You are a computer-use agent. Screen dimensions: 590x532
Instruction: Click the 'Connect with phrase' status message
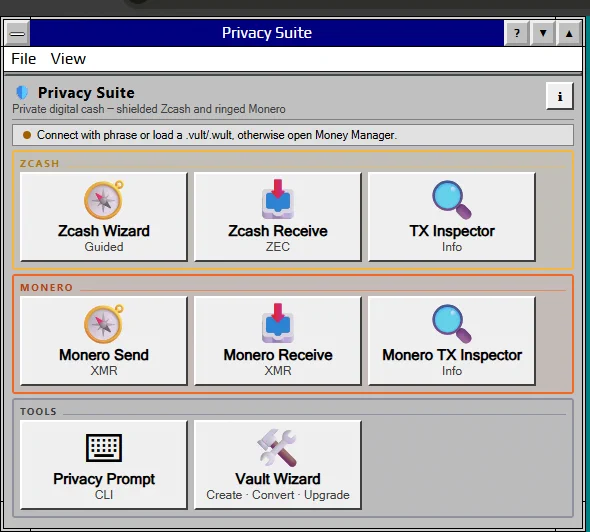tap(217, 135)
